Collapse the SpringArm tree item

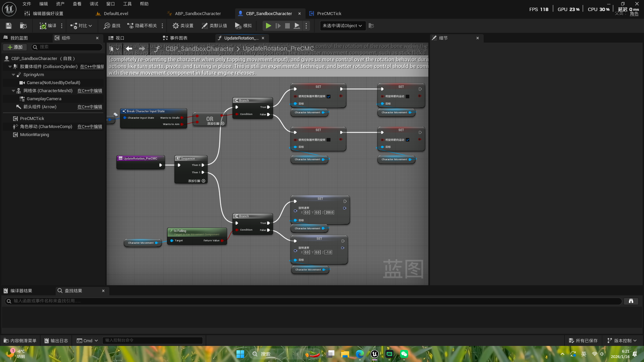(x=13, y=75)
